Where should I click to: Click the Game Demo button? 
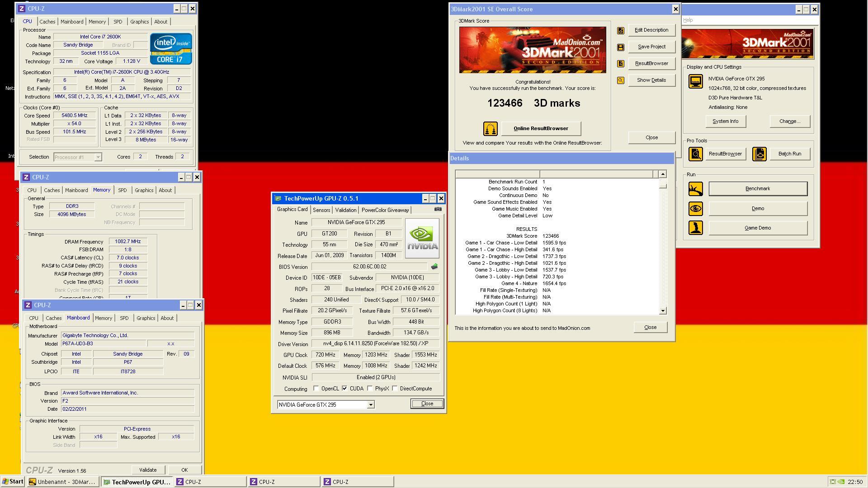click(x=758, y=228)
